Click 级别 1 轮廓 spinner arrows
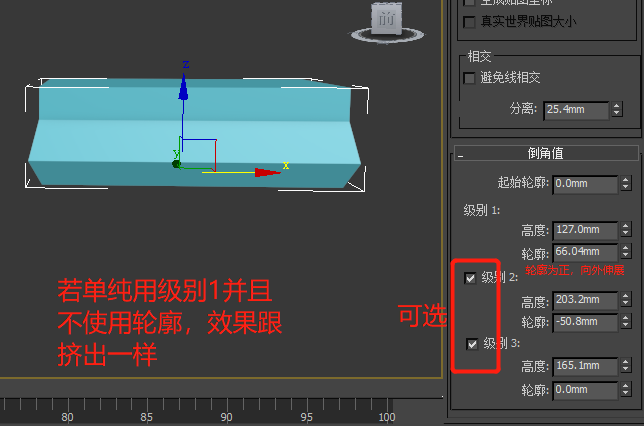Viewport: 644px width, 426px height. (626, 251)
